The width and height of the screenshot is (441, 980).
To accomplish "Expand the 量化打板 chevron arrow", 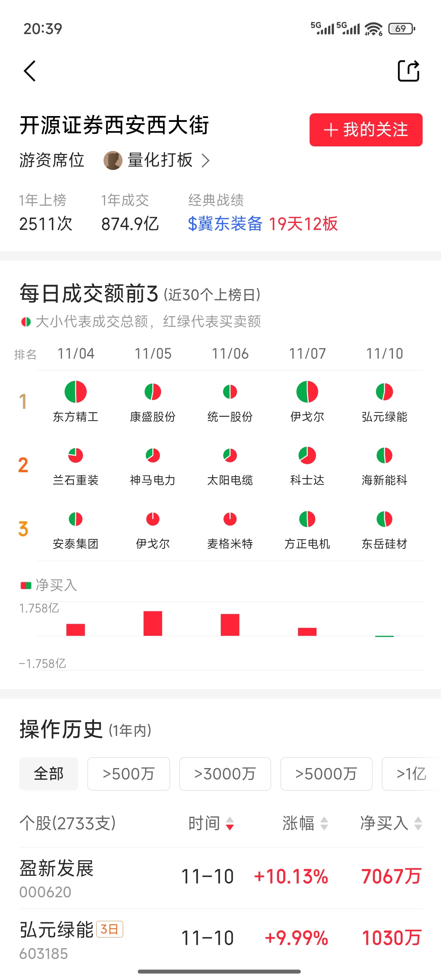I will [x=205, y=160].
